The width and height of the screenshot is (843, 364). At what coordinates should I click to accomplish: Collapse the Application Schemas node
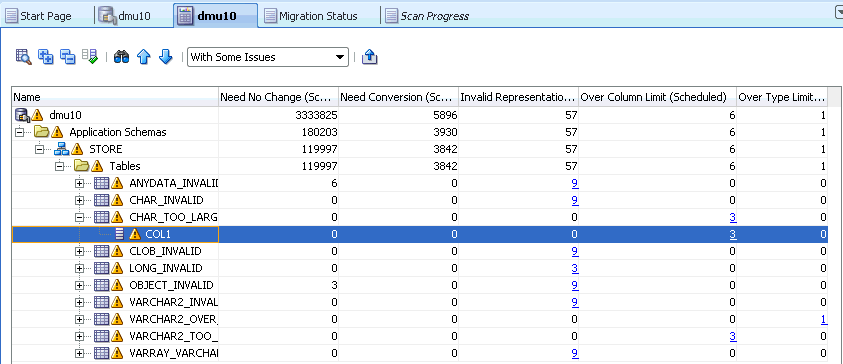pos(19,132)
